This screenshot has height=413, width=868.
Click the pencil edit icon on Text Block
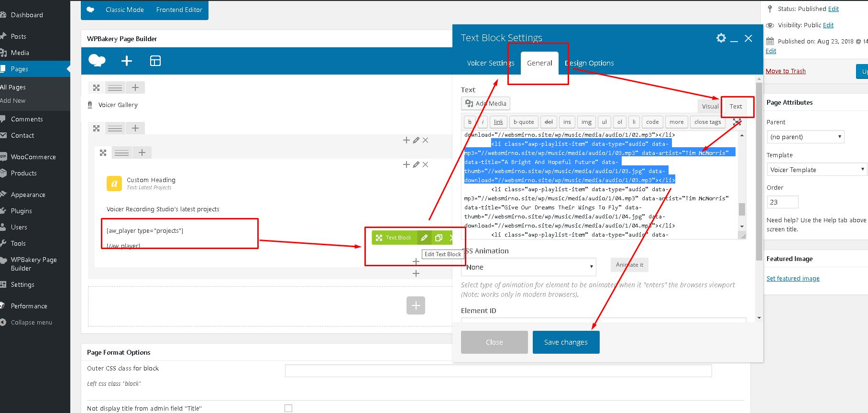point(424,238)
